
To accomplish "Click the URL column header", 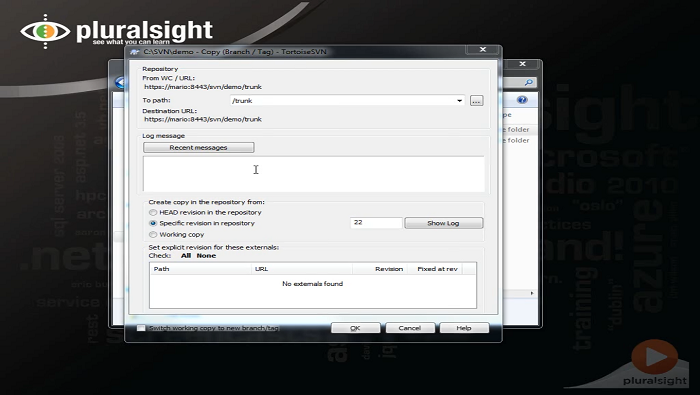I will click(302, 269).
